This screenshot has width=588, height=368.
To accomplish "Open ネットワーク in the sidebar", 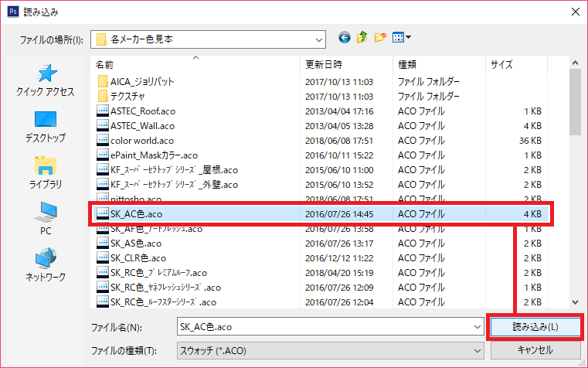I will pos(46,265).
